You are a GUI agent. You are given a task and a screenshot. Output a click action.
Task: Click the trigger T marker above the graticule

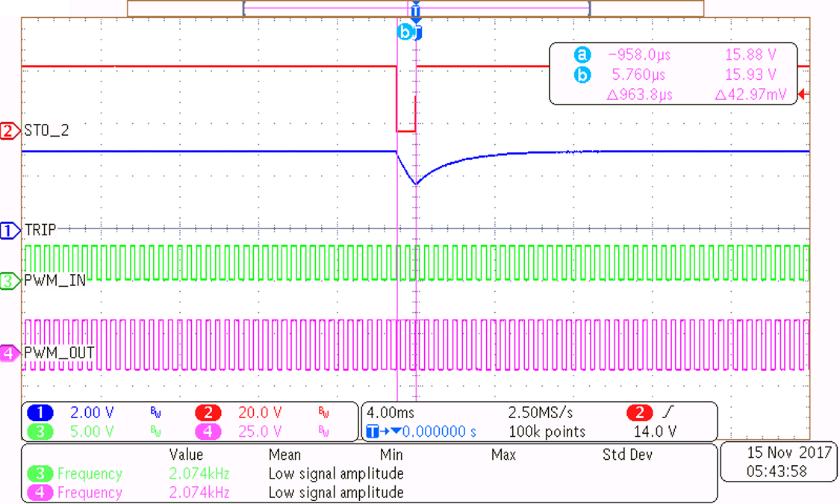[415, 11]
